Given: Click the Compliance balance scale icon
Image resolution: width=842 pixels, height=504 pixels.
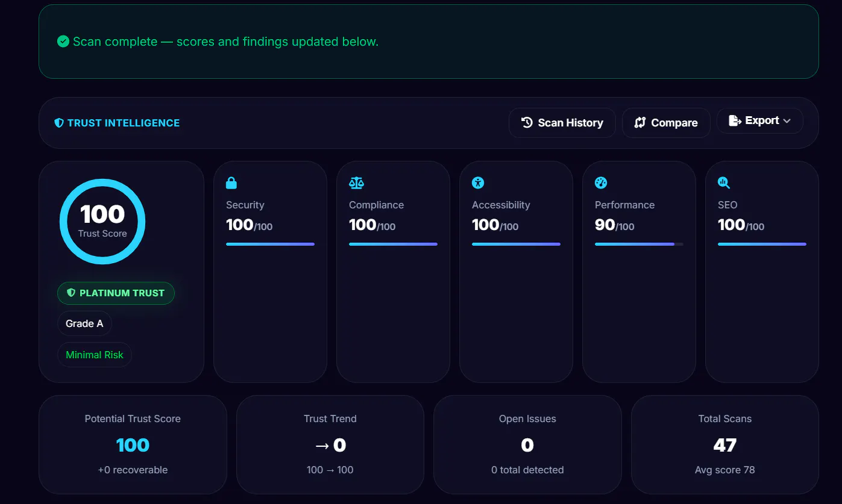Looking at the screenshot, I should tap(356, 183).
